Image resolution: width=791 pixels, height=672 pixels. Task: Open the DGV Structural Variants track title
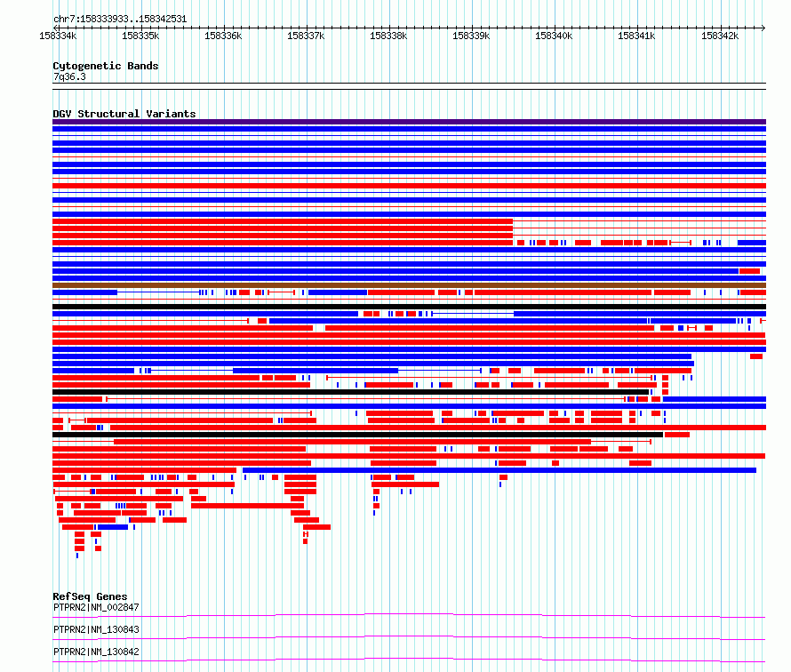tap(124, 114)
